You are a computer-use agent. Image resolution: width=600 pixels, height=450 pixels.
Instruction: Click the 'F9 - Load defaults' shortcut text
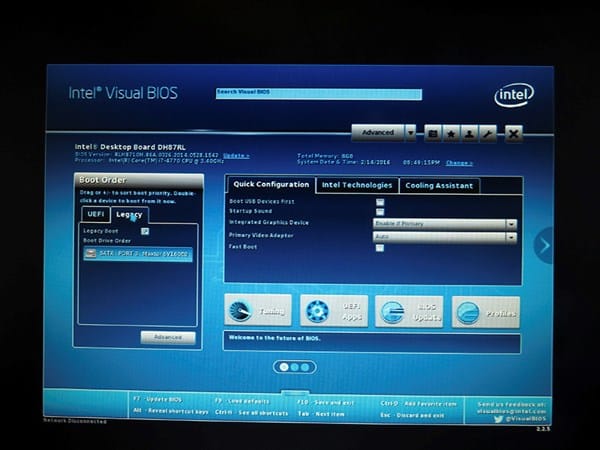tap(242, 401)
